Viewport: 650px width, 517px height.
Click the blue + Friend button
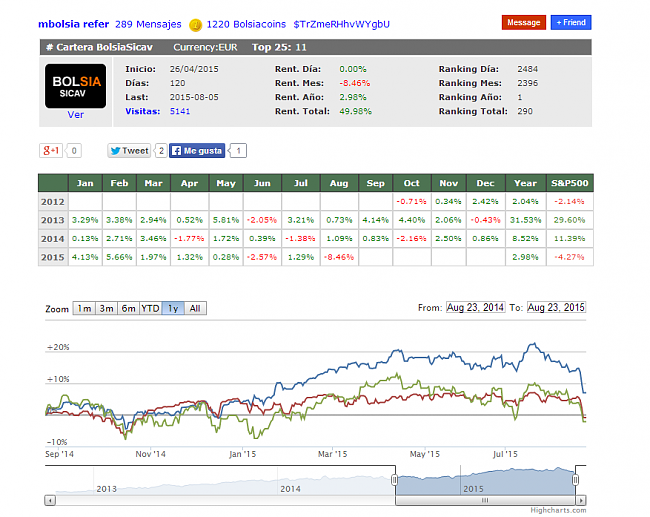click(571, 22)
